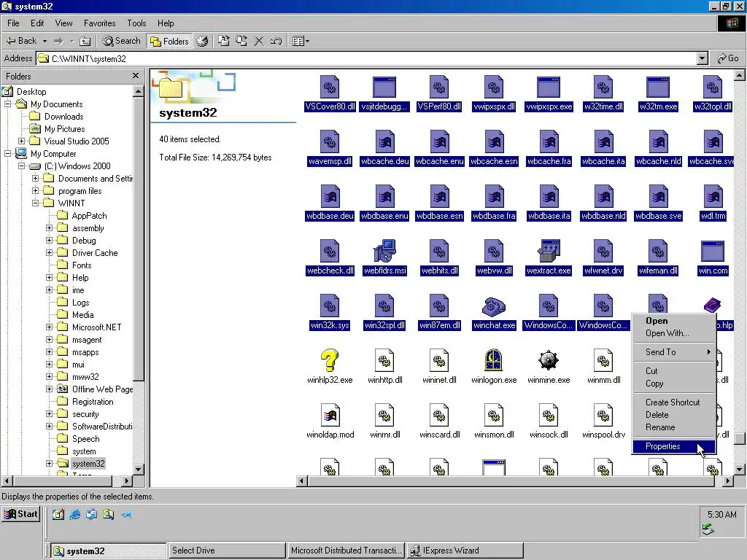Choose Rename in context menu
The width and height of the screenshot is (747, 560).
673,427
